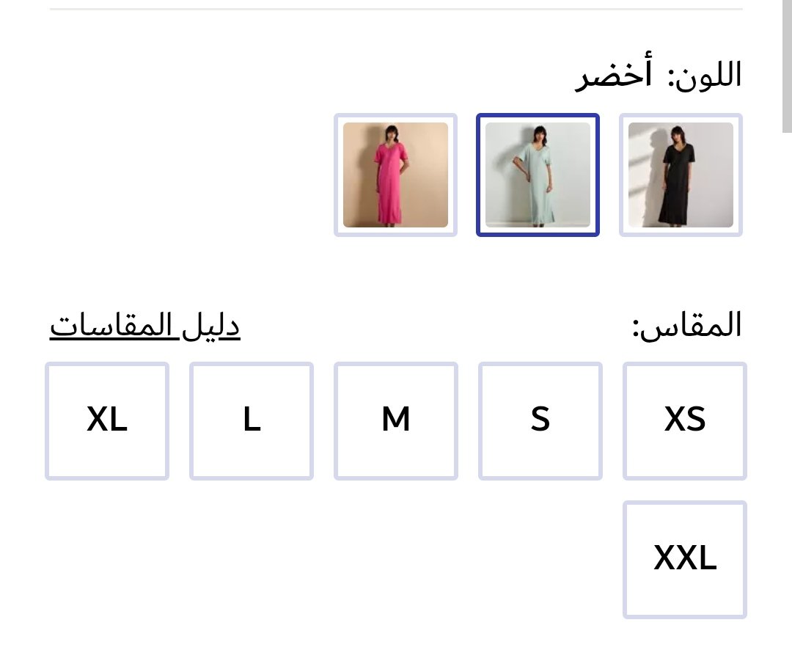Screen dimensions: 792x672
Task: Select the XXL size box
Action: coord(685,560)
